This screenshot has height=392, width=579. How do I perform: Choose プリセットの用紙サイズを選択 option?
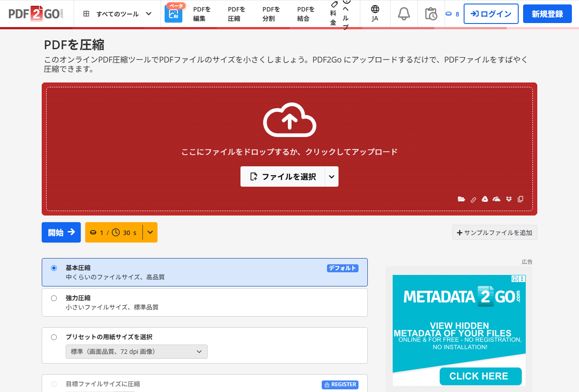(54, 337)
